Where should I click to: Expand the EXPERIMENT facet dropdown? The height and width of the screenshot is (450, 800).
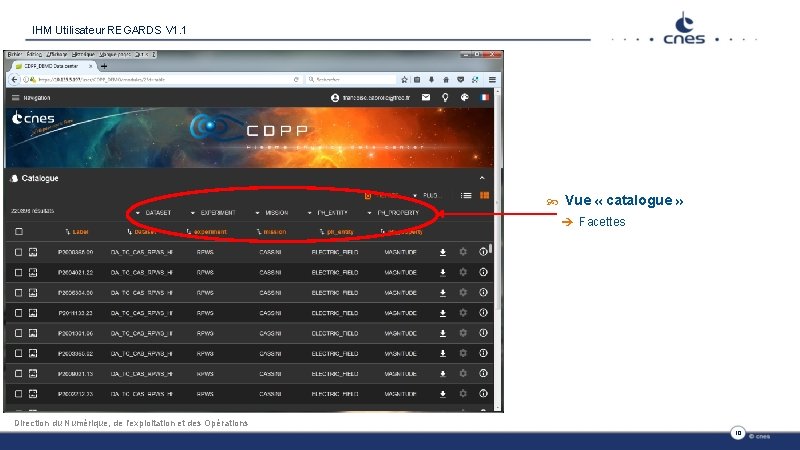tap(213, 213)
